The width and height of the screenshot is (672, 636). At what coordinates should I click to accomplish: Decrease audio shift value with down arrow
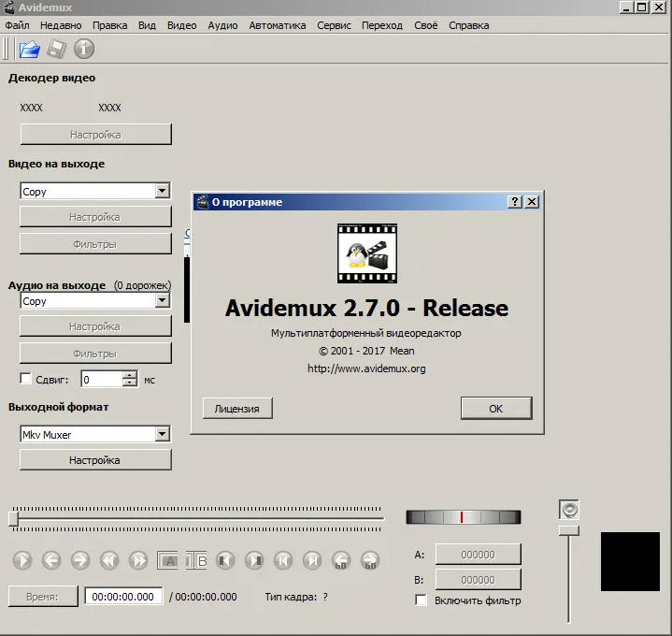coord(129,383)
